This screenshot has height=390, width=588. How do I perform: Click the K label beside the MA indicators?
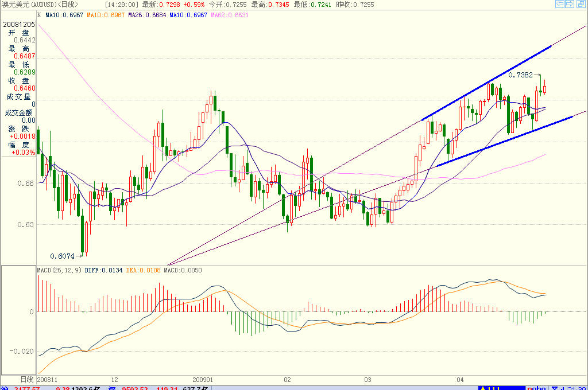tap(39, 15)
